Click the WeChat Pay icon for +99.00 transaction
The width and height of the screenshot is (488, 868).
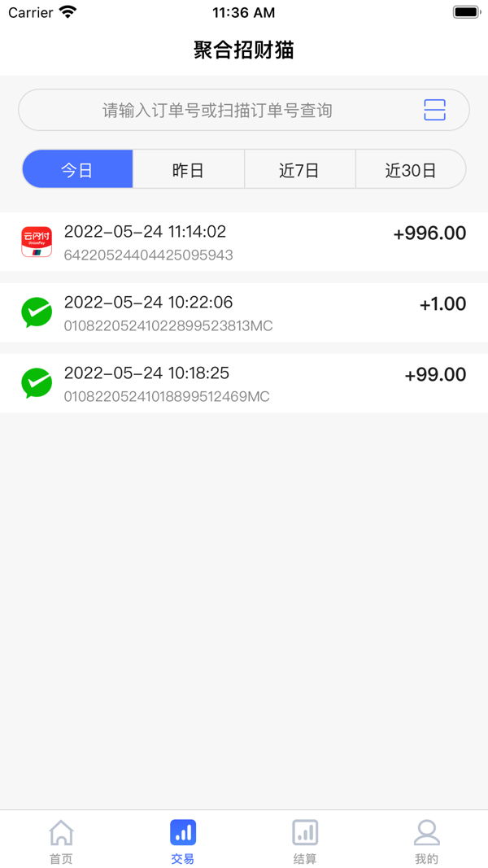pos(37,383)
